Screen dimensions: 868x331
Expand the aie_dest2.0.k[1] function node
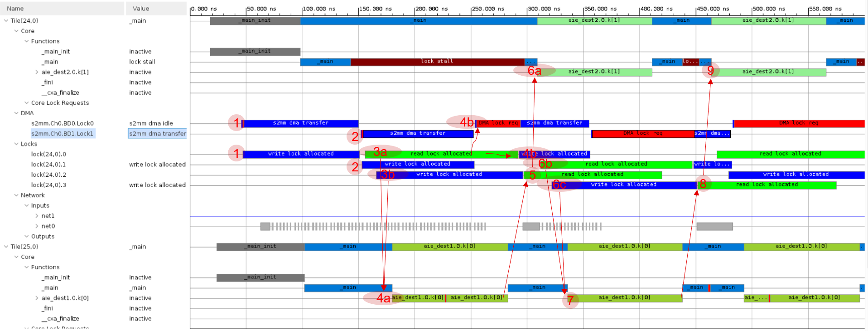37,72
